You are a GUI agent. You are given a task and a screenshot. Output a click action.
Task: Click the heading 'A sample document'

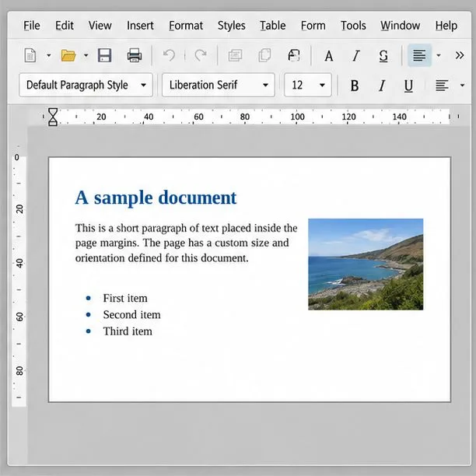156,198
